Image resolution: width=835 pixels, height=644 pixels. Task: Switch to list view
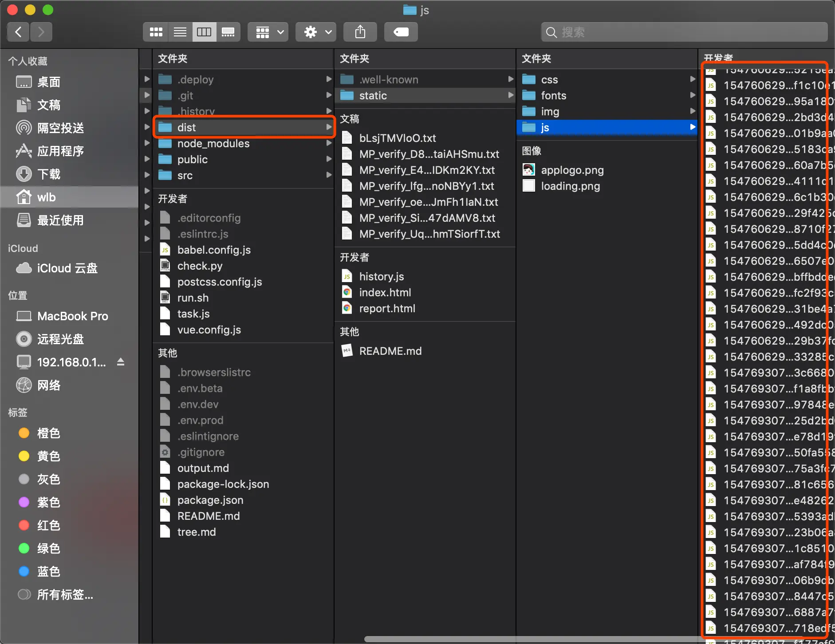coord(180,32)
